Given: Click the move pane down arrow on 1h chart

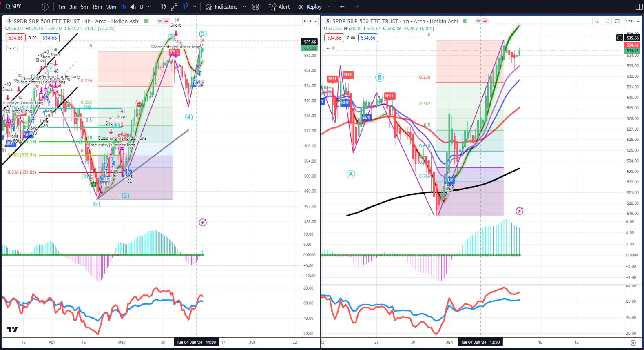Looking at the screenshot, I should tap(597, 21).
